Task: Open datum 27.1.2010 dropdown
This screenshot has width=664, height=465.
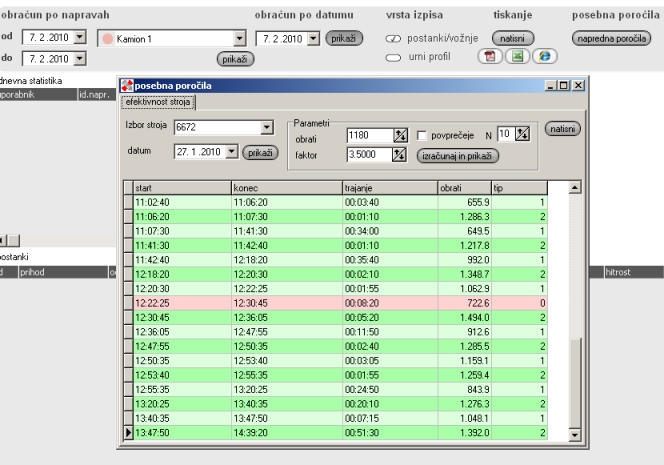Action: click(232, 152)
